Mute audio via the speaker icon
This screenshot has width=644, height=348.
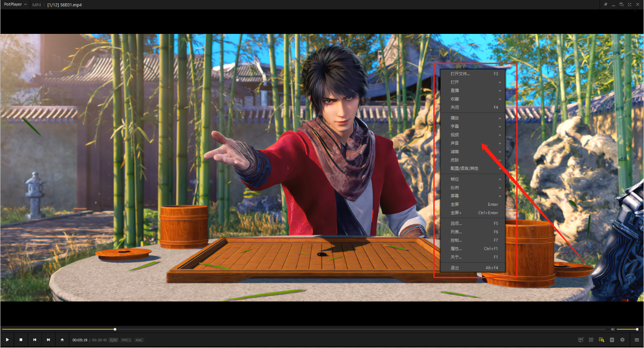(x=613, y=329)
